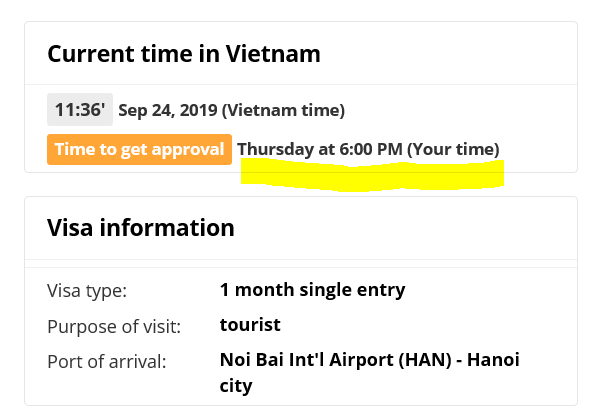Click "Thursday at 6:00 PM (Your time)" text
This screenshot has height=414, width=600.
[x=368, y=150]
